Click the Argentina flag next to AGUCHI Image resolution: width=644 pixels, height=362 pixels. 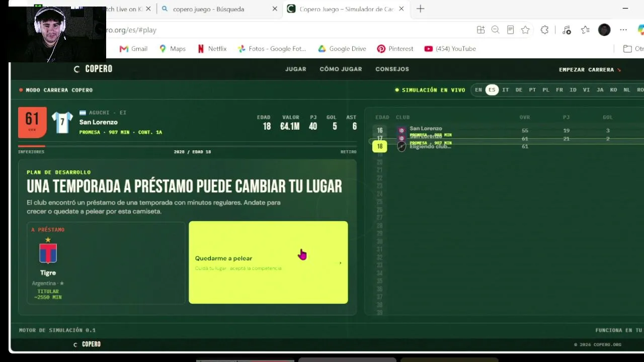pyautogui.click(x=83, y=113)
